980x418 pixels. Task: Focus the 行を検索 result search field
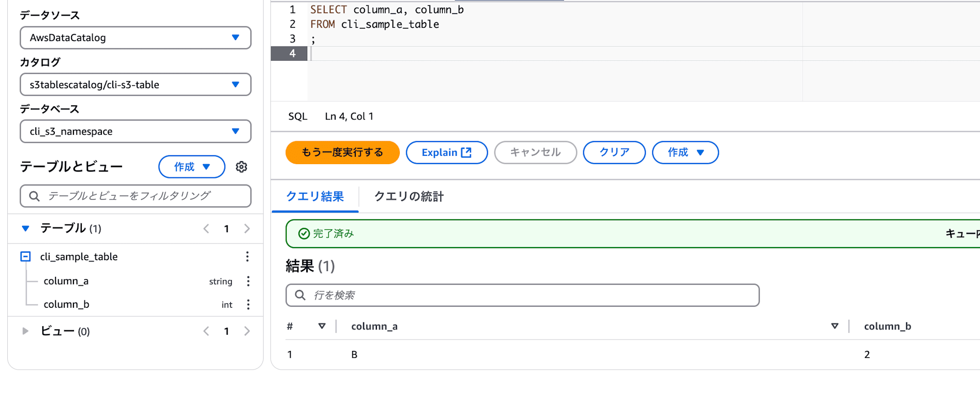pos(523,295)
